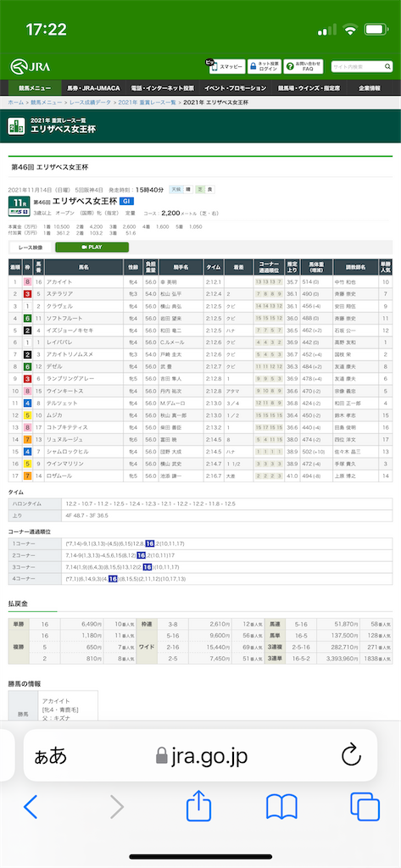401x868 pixels.
Task: Click jockey M.デムーロ in the table
Action: tap(173, 403)
